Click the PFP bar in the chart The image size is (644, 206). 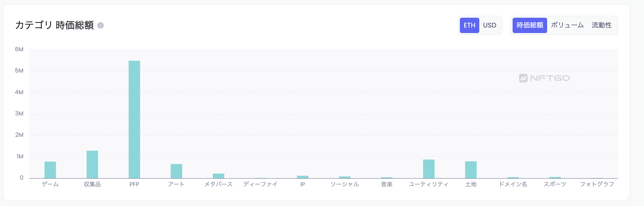[x=134, y=119]
